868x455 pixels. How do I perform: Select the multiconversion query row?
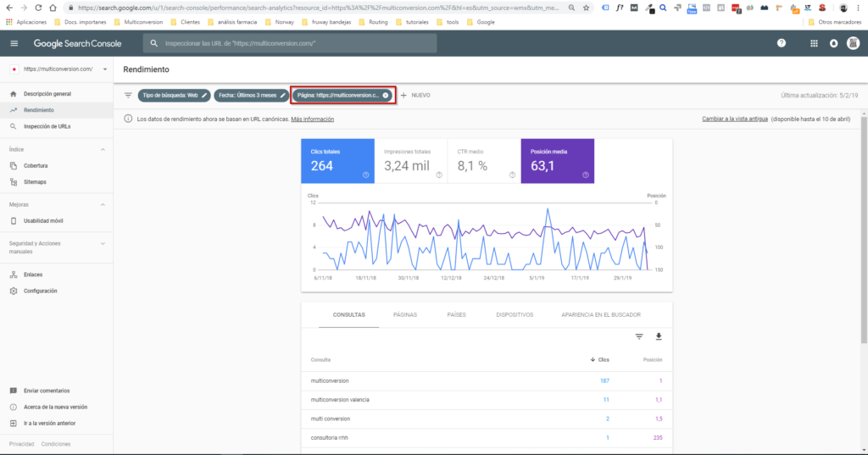pos(487,380)
